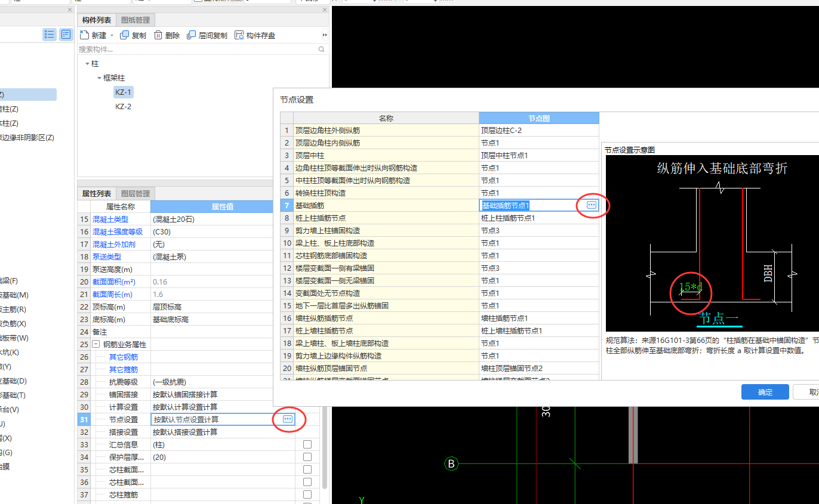Switch to the 图纸管理 tab
Viewport: 819px width, 504px height.
pos(136,20)
